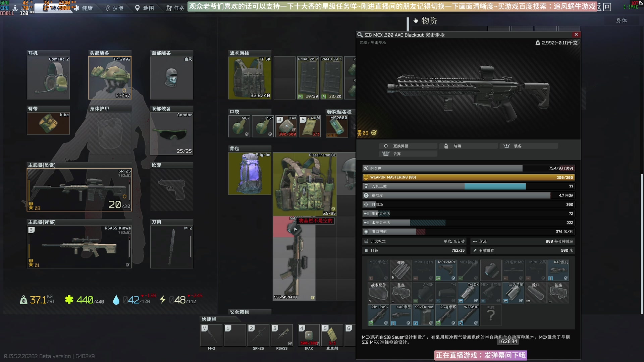Image resolution: width=644 pixels, height=362 pixels.
Task: Open the 健康 (Health) tab
Action: 83,8
